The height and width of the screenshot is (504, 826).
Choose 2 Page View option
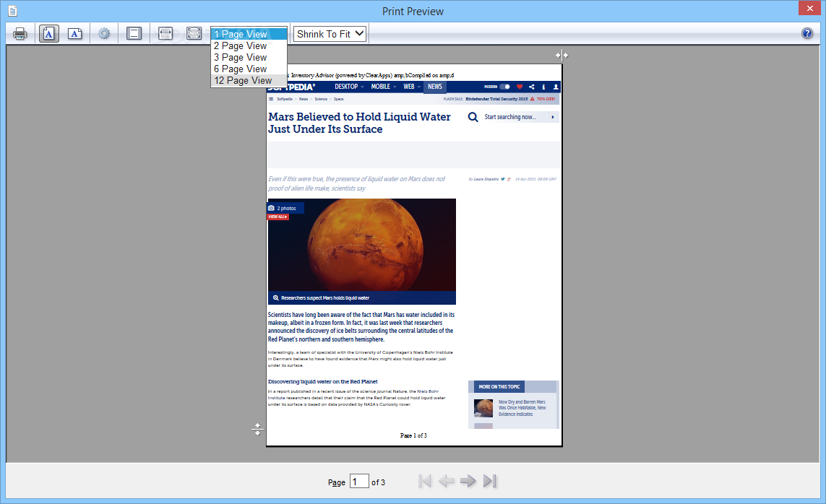[249, 45]
